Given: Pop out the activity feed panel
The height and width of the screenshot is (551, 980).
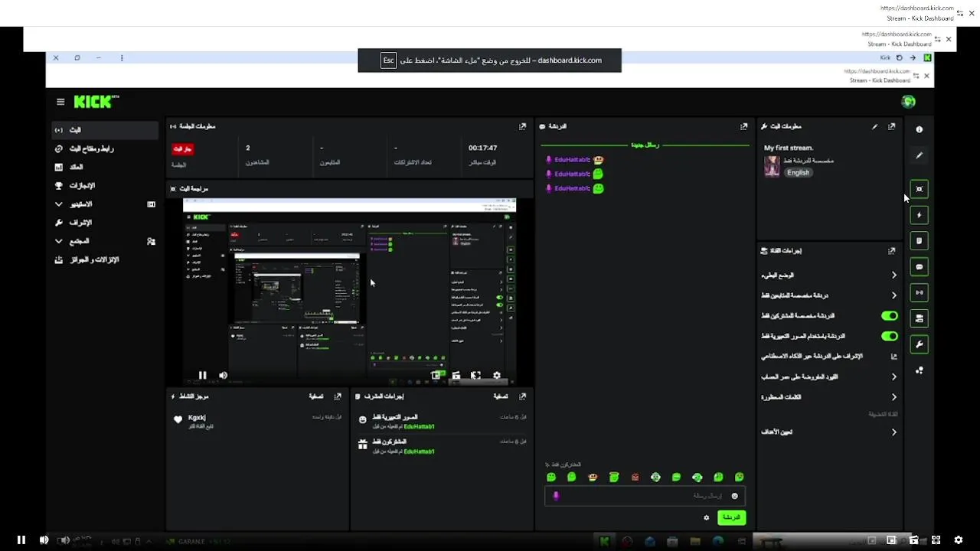Looking at the screenshot, I should pos(338,396).
